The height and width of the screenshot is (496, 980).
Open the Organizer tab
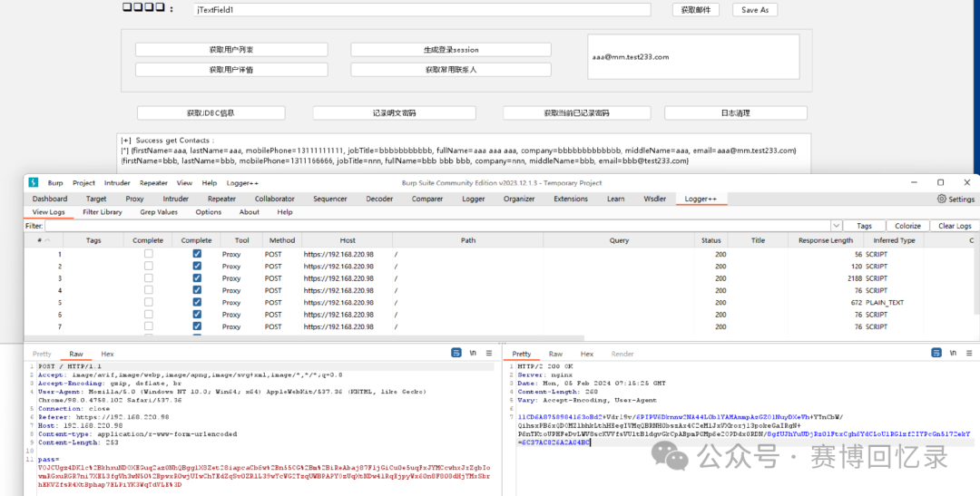coord(519,199)
